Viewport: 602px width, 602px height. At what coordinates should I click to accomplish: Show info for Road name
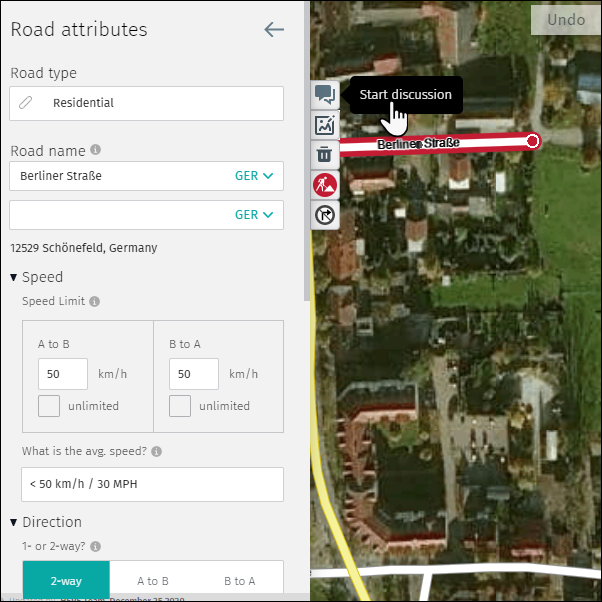96,149
